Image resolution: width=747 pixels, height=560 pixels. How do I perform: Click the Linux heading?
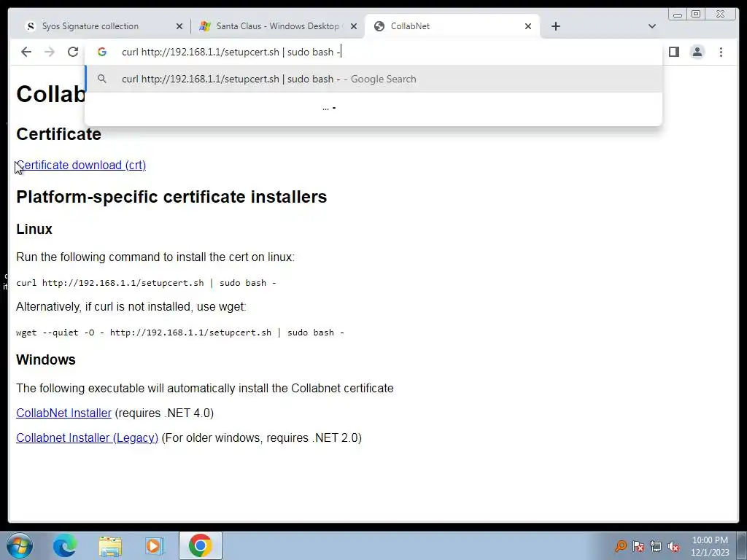[x=34, y=229]
